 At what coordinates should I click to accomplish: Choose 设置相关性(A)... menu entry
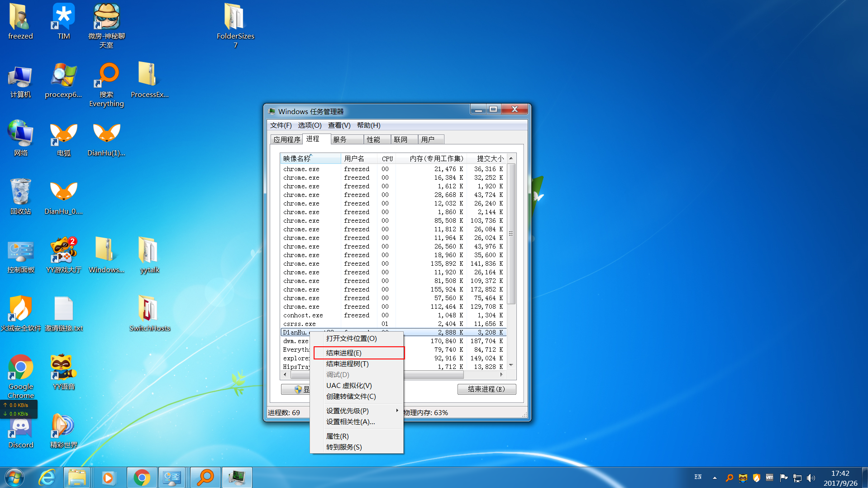pos(357,422)
